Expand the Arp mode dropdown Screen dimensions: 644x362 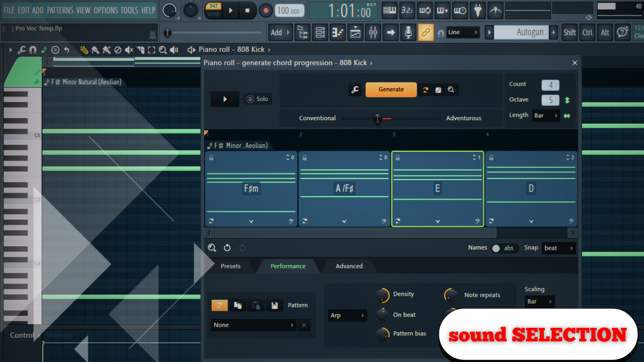pyautogui.click(x=347, y=316)
